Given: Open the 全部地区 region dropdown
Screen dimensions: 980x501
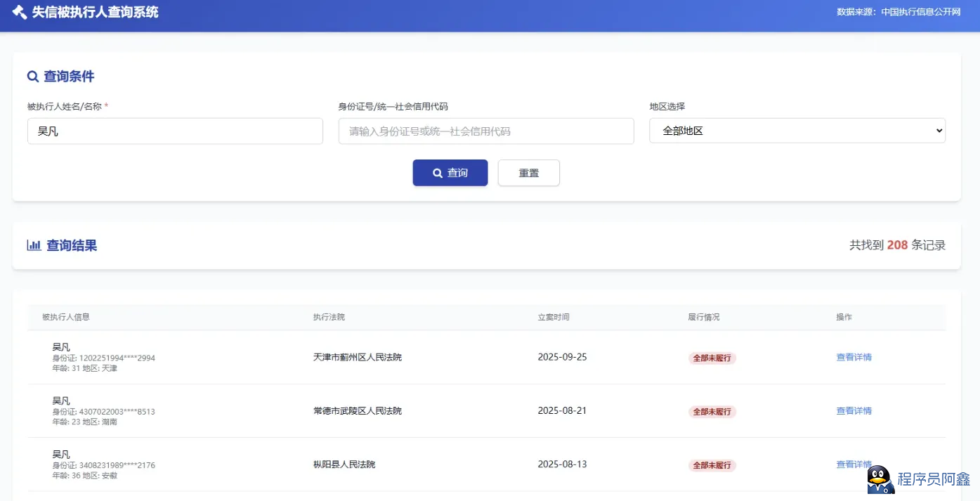Looking at the screenshot, I should (x=797, y=131).
